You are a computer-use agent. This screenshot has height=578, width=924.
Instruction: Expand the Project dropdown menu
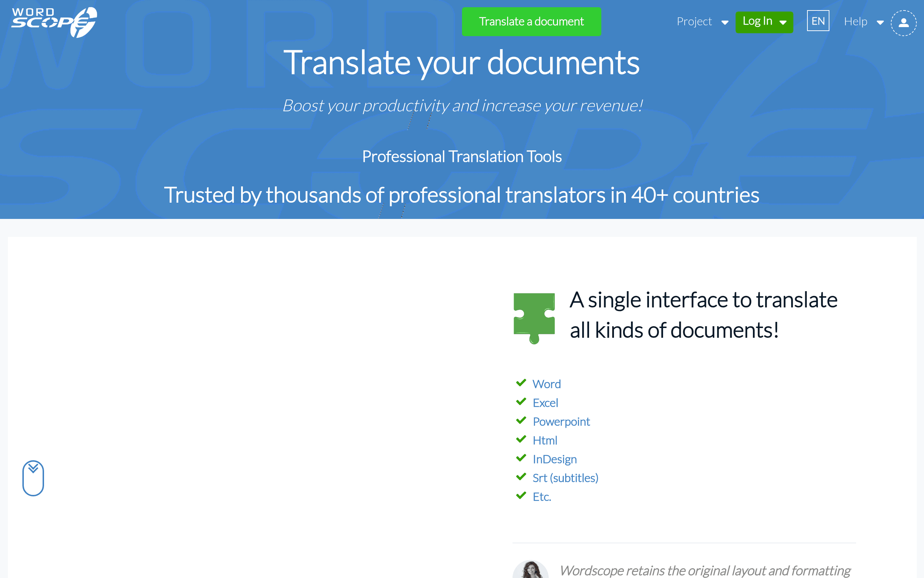(x=702, y=22)
